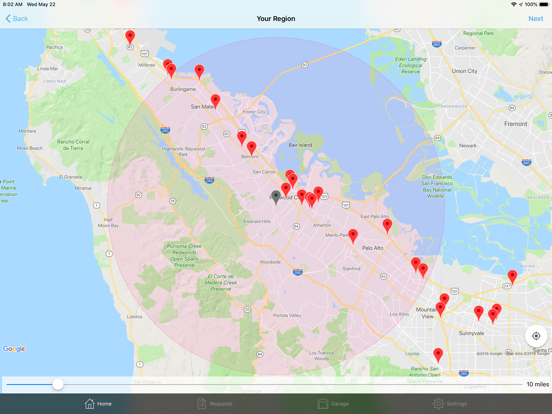Open the Garage tab
Image resolution: width=552 pixels, height=414 pixels.
(333, 403)
